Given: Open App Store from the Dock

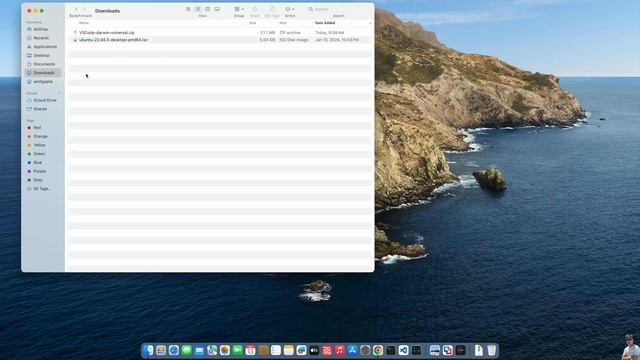Looking at the screenshot, I should coord(352,350).
